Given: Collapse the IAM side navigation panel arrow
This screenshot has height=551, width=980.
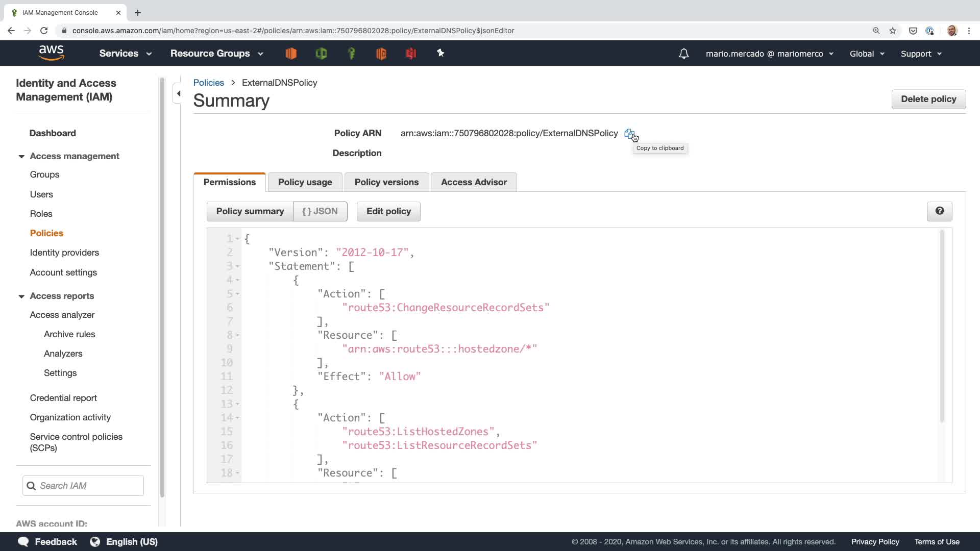Looking at the screenshot, I should click(x=178, y=93).
